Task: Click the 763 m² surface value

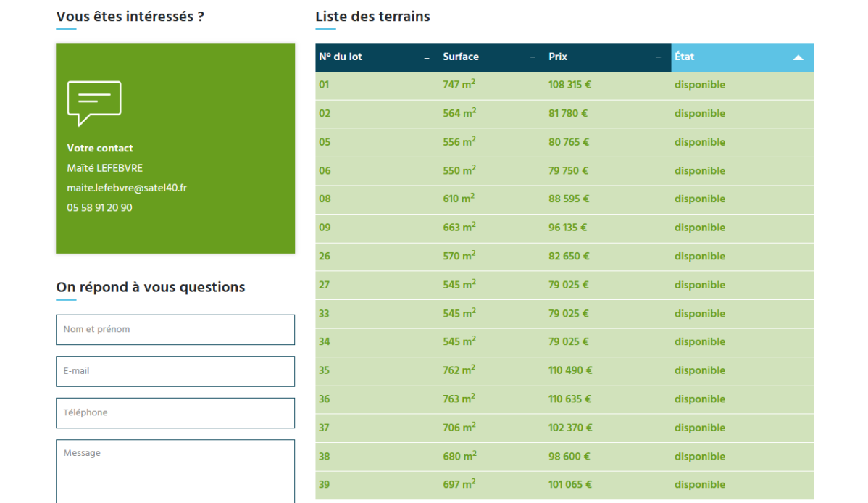Action: coord(459,399)
